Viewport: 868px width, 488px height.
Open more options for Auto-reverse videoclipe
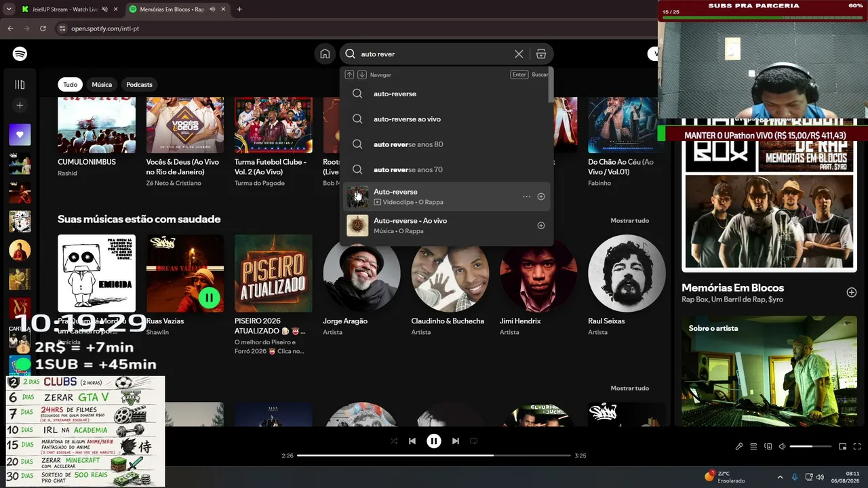point(526,197)
